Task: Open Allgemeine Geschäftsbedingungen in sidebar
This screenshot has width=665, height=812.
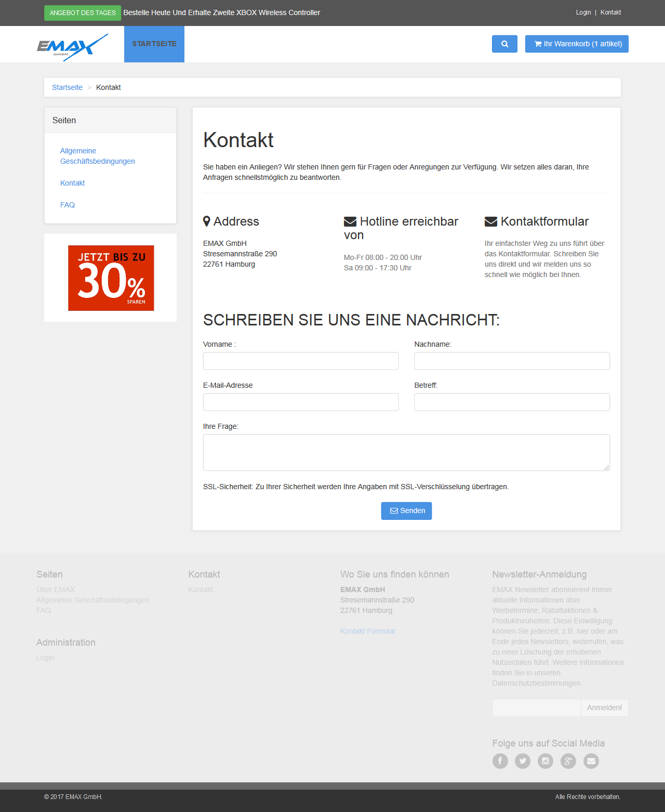Action: tap(97, 156)
